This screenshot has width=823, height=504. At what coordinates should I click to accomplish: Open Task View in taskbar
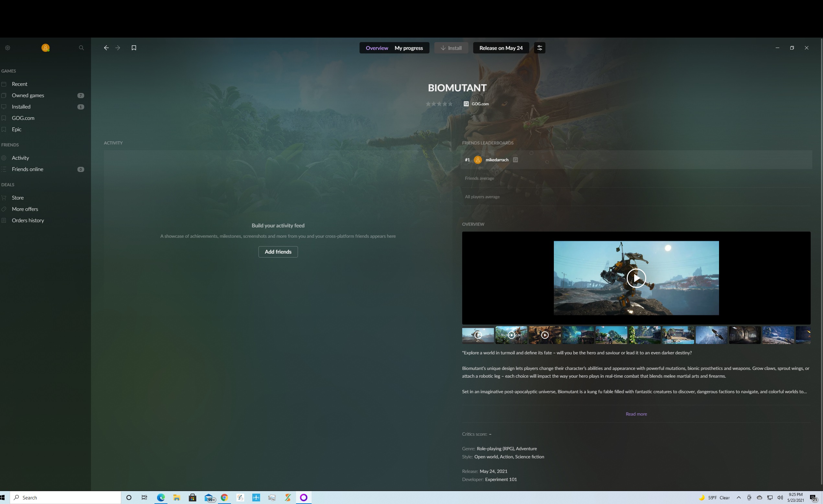point(144,498)
